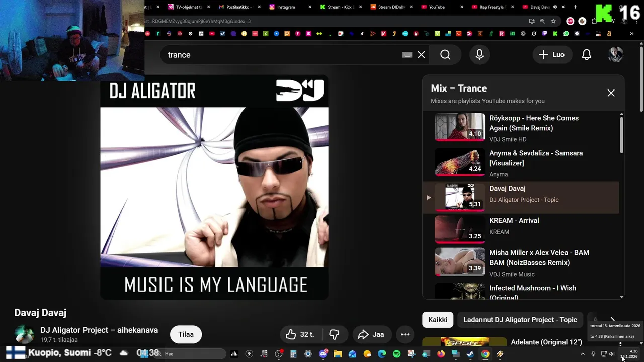Bookmark this page with the star icon
Viewport: 644px width, 362px height.
(x=553, y=21)
